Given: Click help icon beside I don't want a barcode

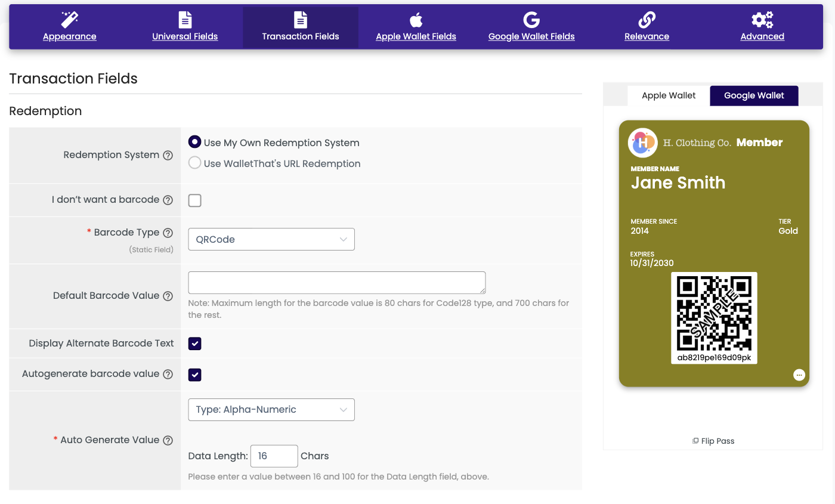Looking at the screenshot, I should (168, 200).
